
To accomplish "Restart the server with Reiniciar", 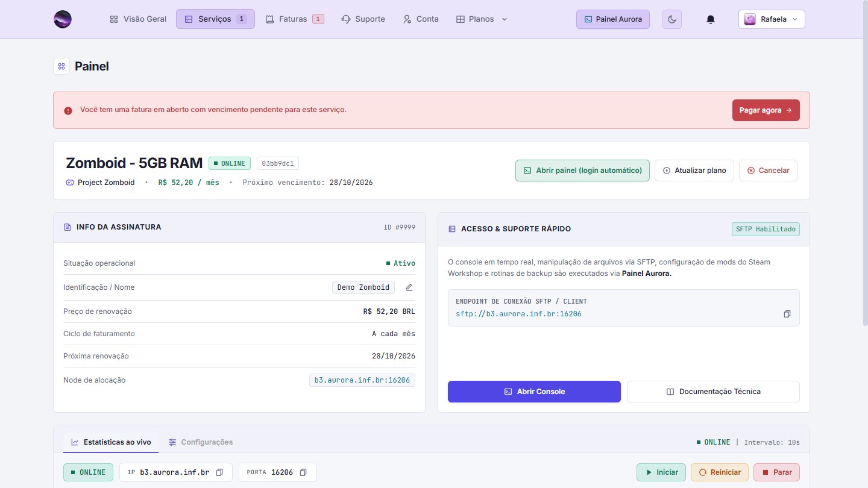I will (x=720, y=472).
